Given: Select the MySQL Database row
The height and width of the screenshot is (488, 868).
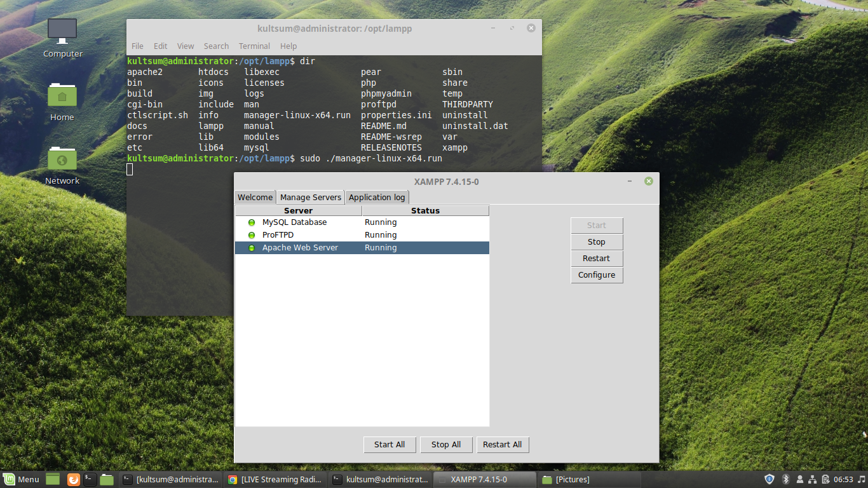Looking at the screenshot, I should point(362,222).
